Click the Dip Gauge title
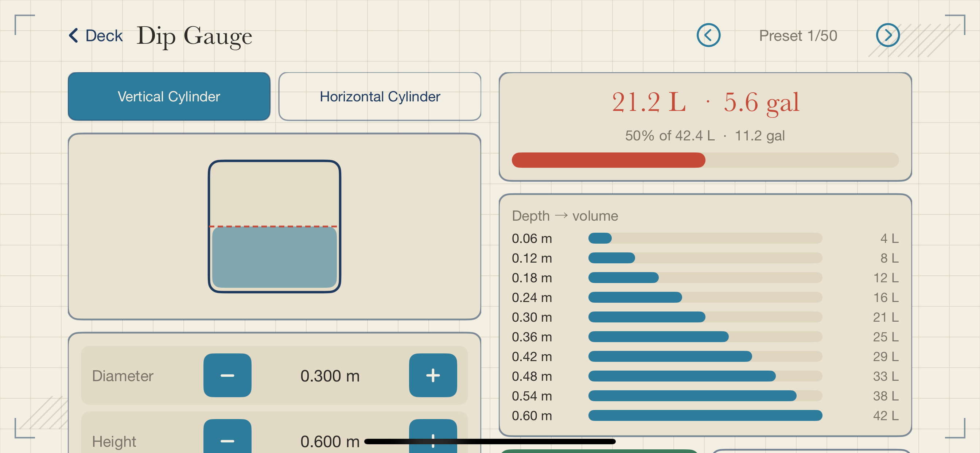Viewport: 980px width, 453px height. click(x=194, y=36)
